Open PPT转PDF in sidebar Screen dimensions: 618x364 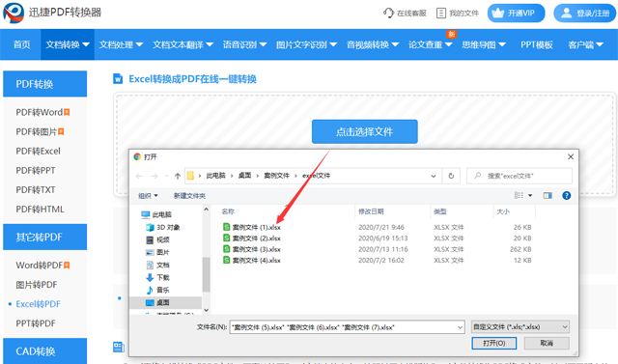[36, 323]
